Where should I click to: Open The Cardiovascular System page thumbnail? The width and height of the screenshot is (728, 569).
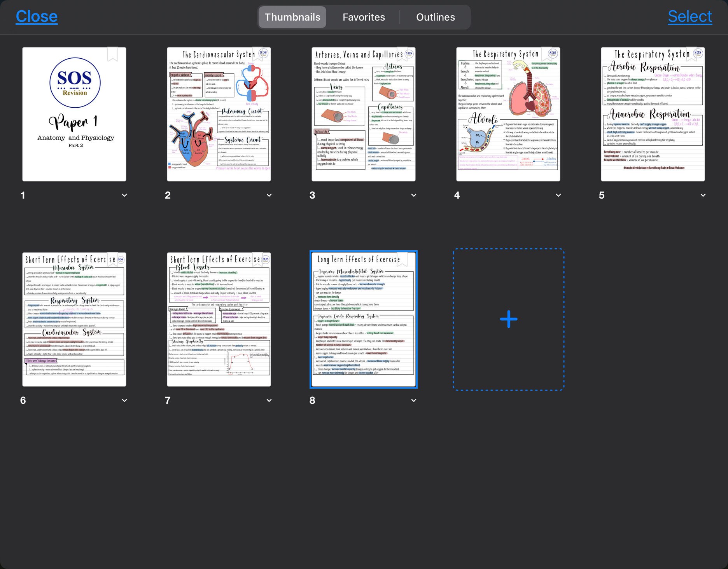tap(219, 114)
